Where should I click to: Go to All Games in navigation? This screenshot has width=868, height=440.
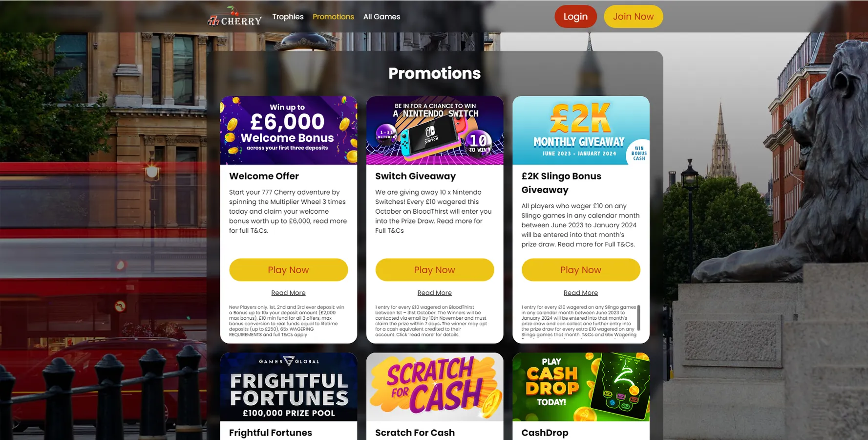[381, 17]
